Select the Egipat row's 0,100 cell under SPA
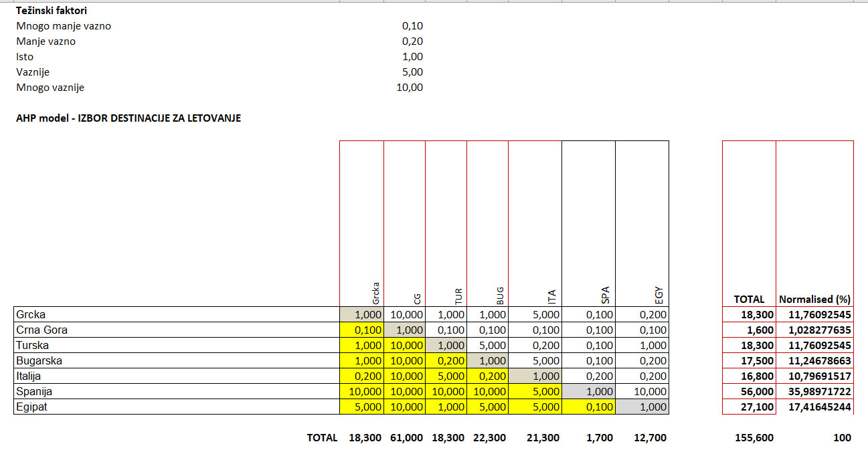This screenshot has height=452, width=868. tap(589, 407)
